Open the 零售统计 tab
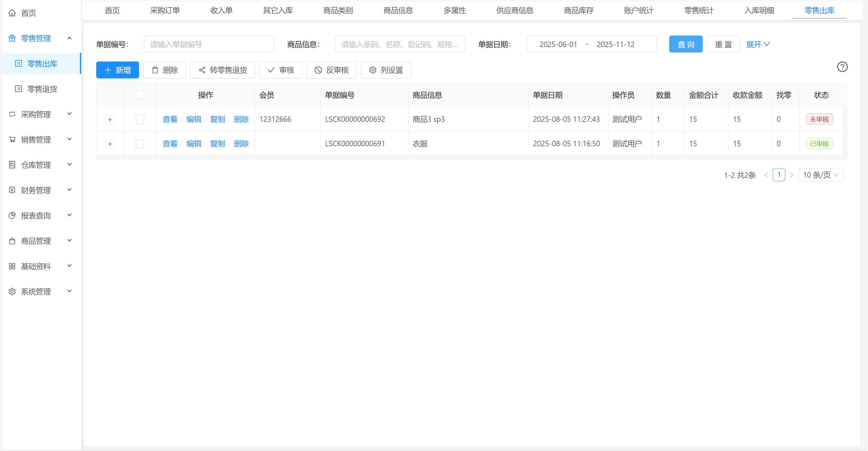This screenshot has width=868, height=451. [x=699, y=11]
